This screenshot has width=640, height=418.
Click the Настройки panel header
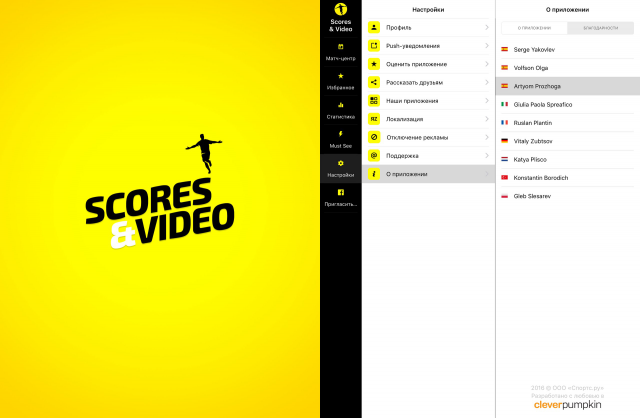(x=428, y=9)
